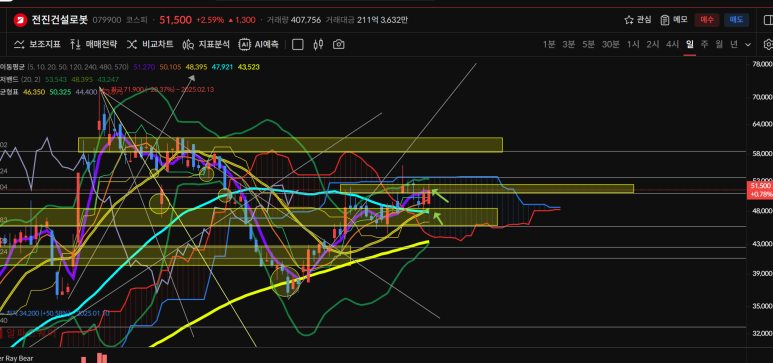The image size is (773, 363).
Task: Click the blue 매도 sell button
Action: coord(737,20)
